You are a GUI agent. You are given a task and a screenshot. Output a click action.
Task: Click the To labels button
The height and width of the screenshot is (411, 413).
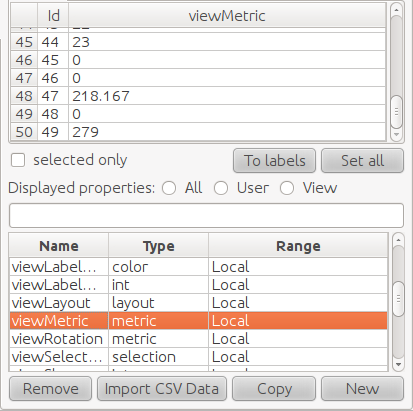[274, 161]
